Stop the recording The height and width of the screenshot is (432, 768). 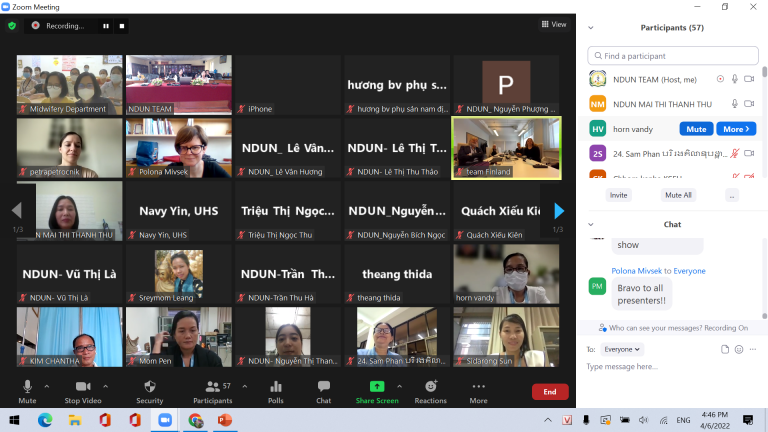coord(123,26)
